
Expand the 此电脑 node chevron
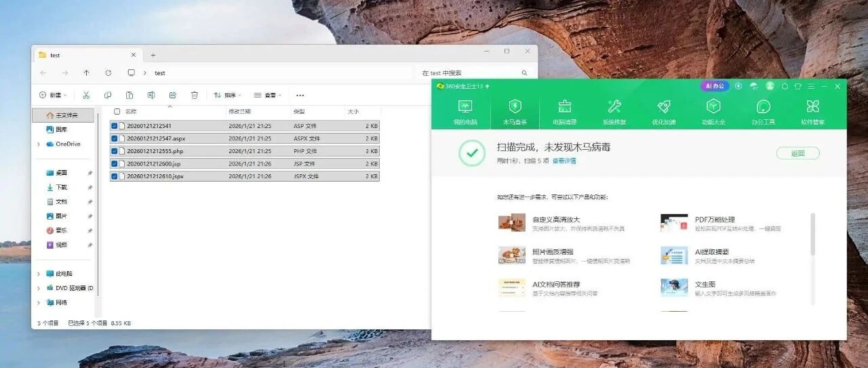coord(39,274)
